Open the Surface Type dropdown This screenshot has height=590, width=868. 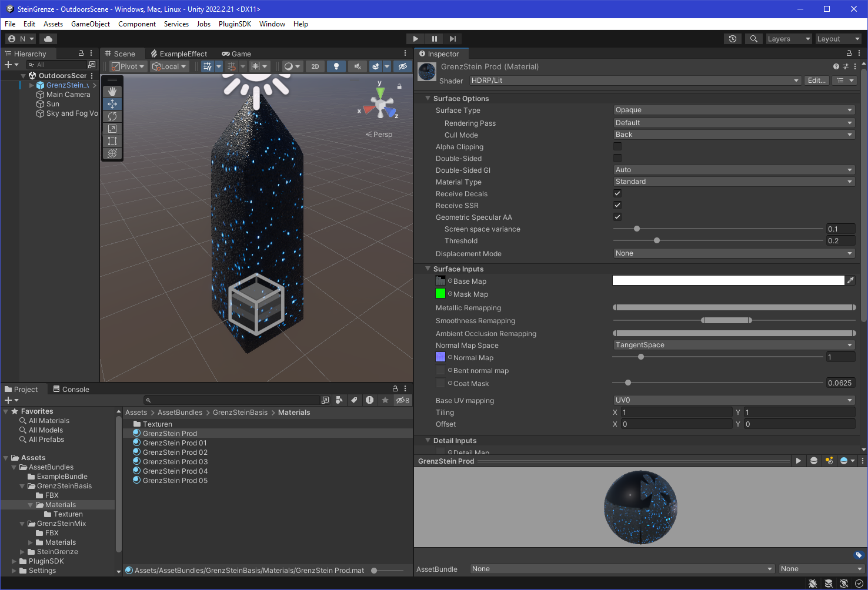[733, 110]
